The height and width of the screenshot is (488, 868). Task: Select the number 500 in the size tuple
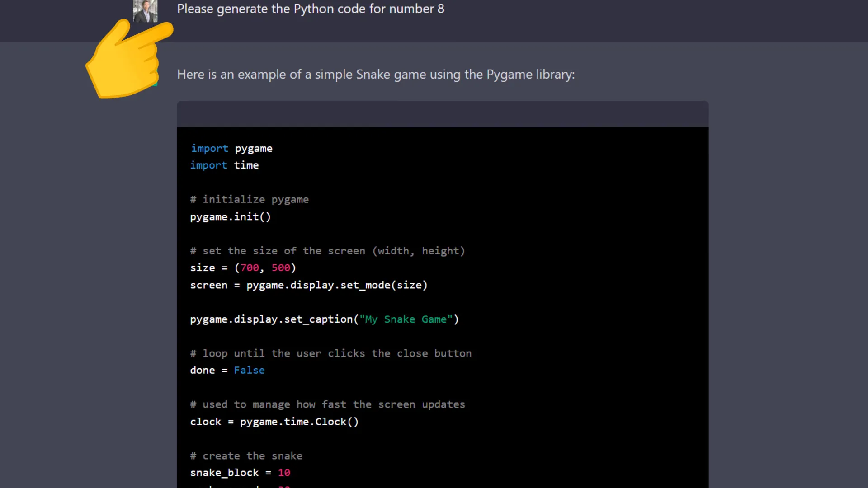281,267
